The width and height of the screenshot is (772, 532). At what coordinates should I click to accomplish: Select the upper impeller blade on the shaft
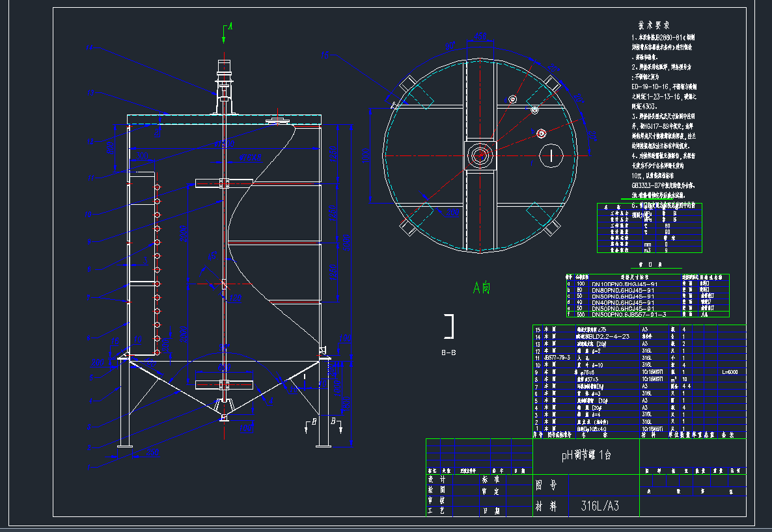pyautogui.click(x=223, y=183)
